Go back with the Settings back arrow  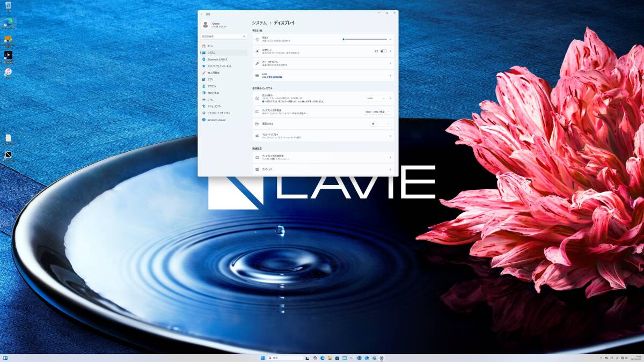[x=202, y=14]
